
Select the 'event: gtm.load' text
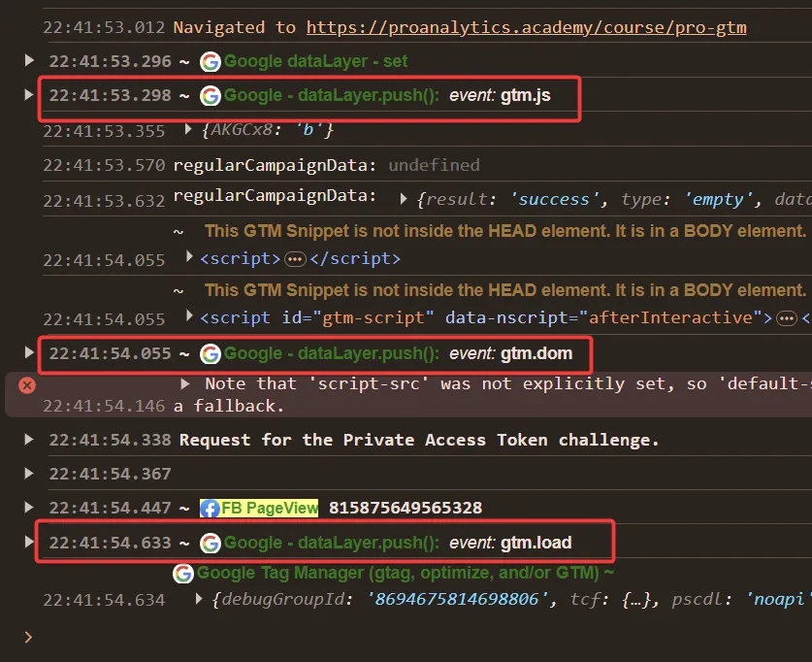(x=510, y=543)
